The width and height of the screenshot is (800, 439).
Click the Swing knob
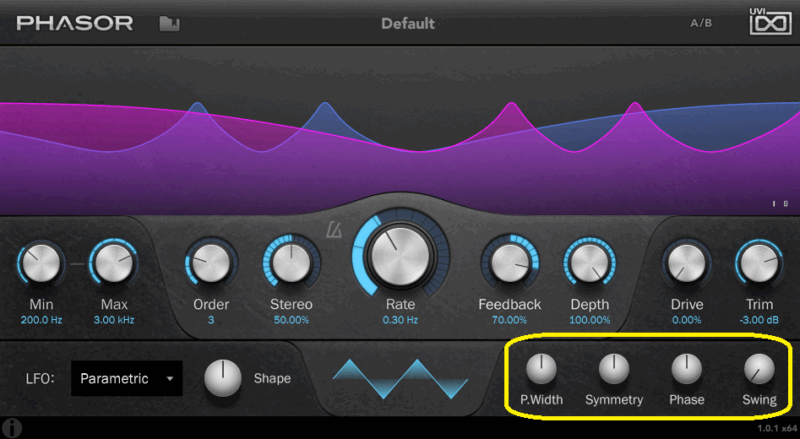tap(759, 370)
